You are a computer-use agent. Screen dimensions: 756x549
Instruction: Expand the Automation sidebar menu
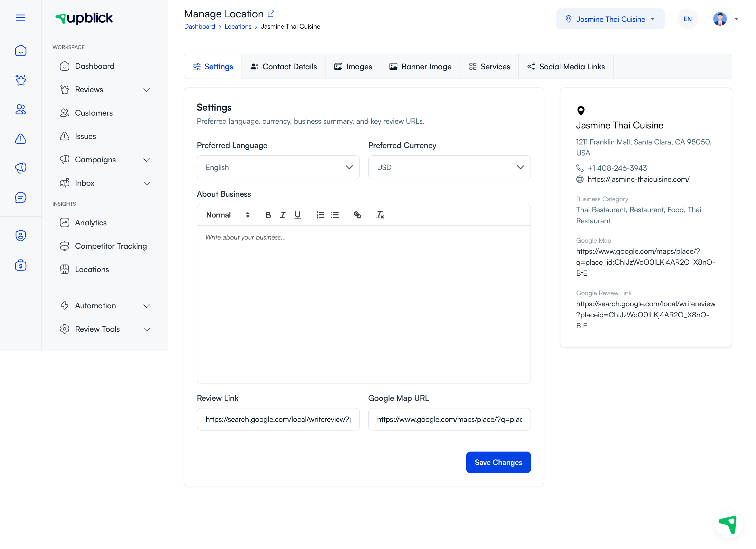pos(105,306)
